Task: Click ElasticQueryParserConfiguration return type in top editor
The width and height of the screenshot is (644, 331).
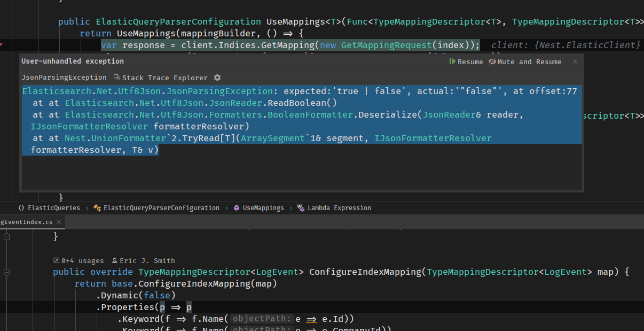Action: pyautogui.click(x=178, y=22)
